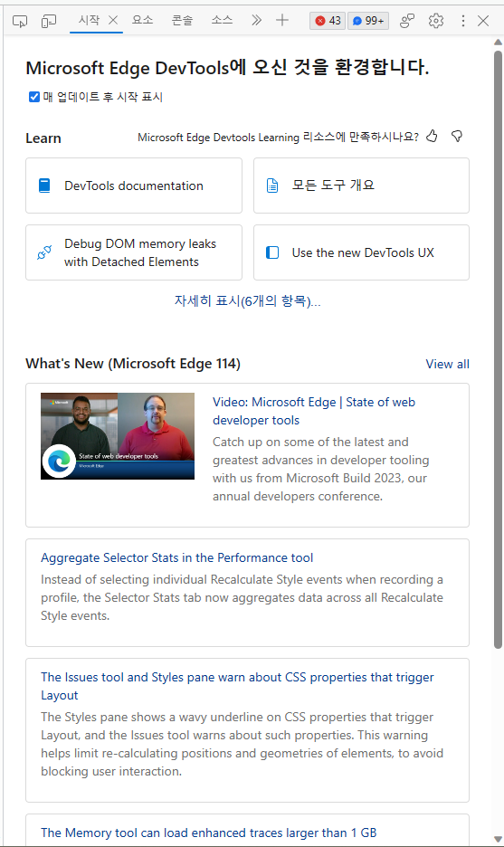The height and width of the screenshot is (847, 504).
Task: Click the Microsoft Edge DevTools welcome heading
Action: (227, 68)
